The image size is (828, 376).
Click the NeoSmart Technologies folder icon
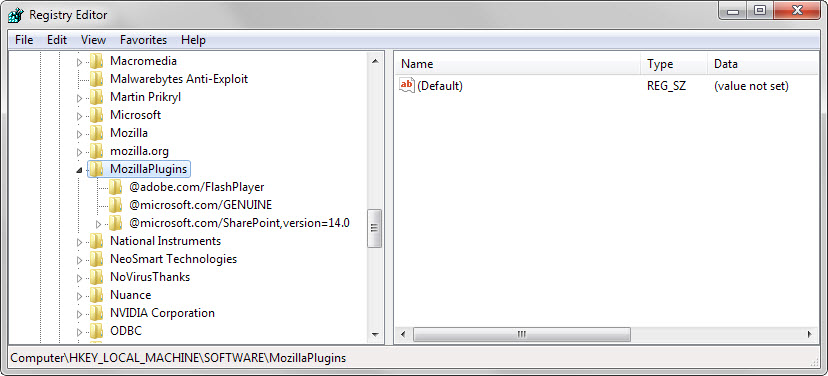click(x=96, y=259)
